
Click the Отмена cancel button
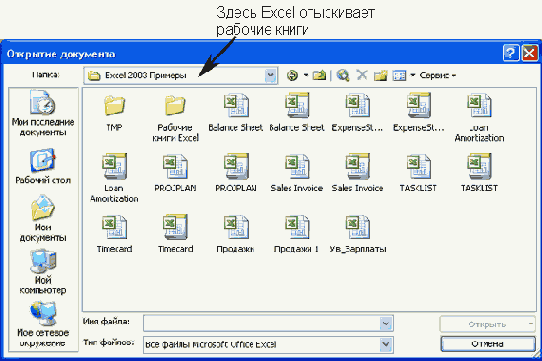pos(488,344)
